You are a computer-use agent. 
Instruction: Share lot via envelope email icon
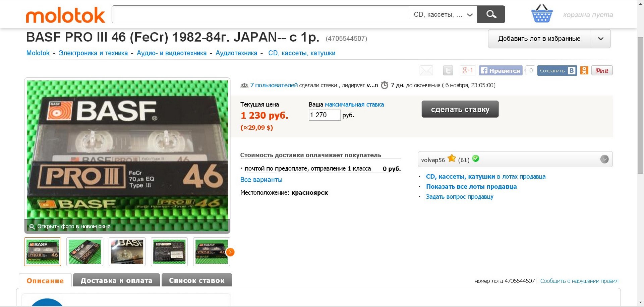tap(426, 70)
